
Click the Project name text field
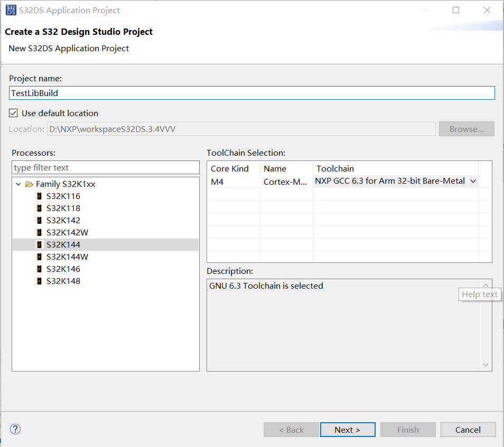tap(252, 93)
